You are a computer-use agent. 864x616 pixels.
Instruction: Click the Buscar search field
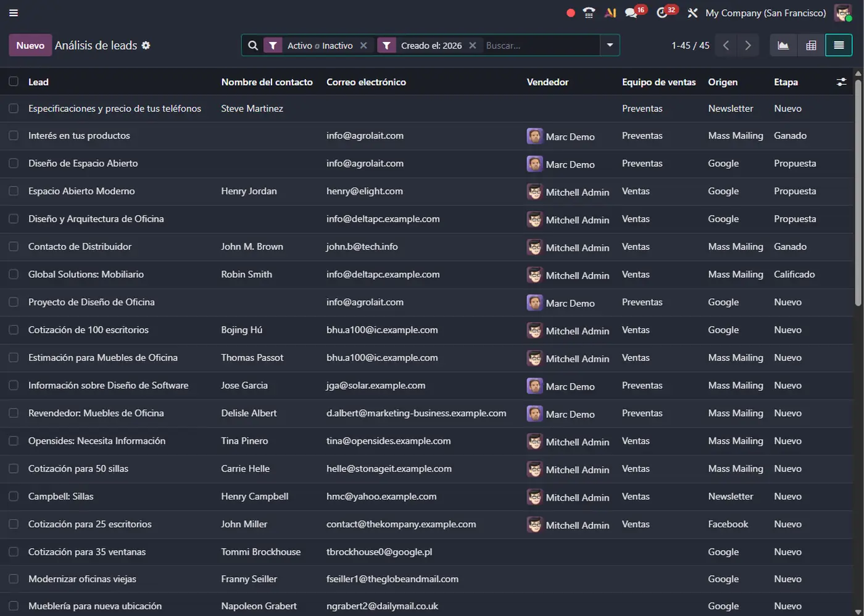(x=540, y=46)
